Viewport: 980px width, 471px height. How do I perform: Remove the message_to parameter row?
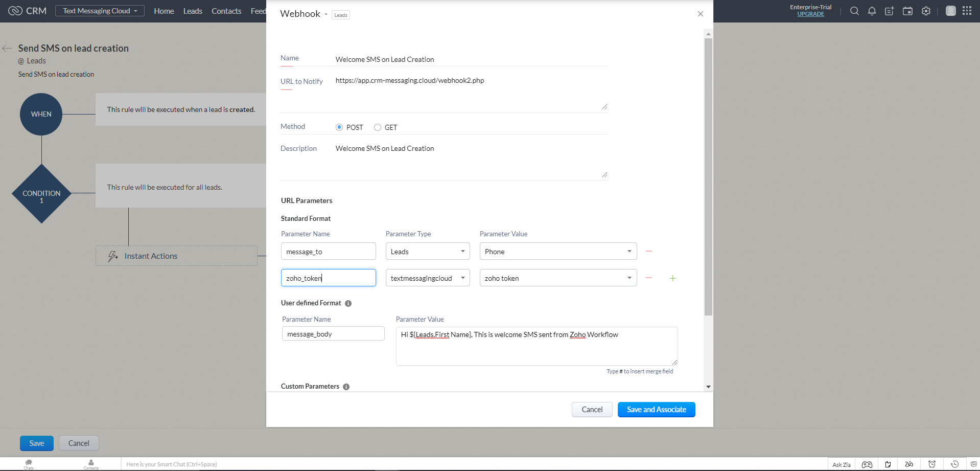(x=649, y=251)
